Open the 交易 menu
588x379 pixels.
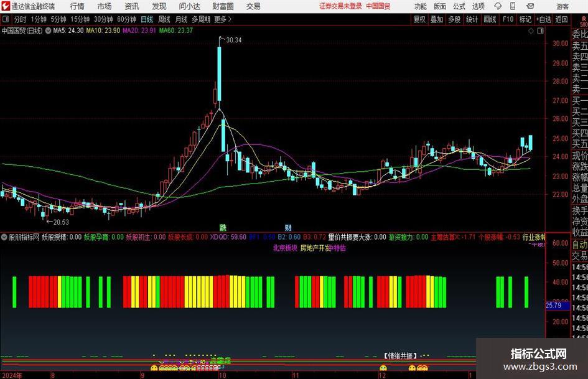pos(253,6)
